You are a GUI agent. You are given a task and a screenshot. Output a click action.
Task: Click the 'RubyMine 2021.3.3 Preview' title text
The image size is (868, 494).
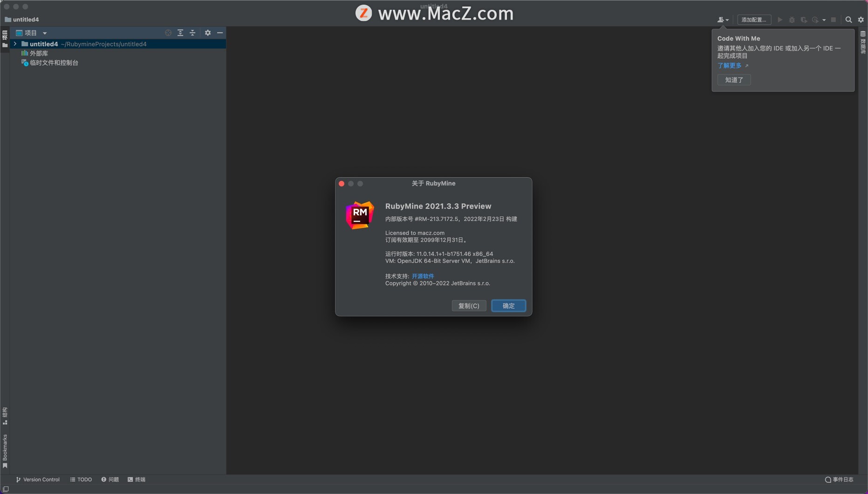[438, 206]
